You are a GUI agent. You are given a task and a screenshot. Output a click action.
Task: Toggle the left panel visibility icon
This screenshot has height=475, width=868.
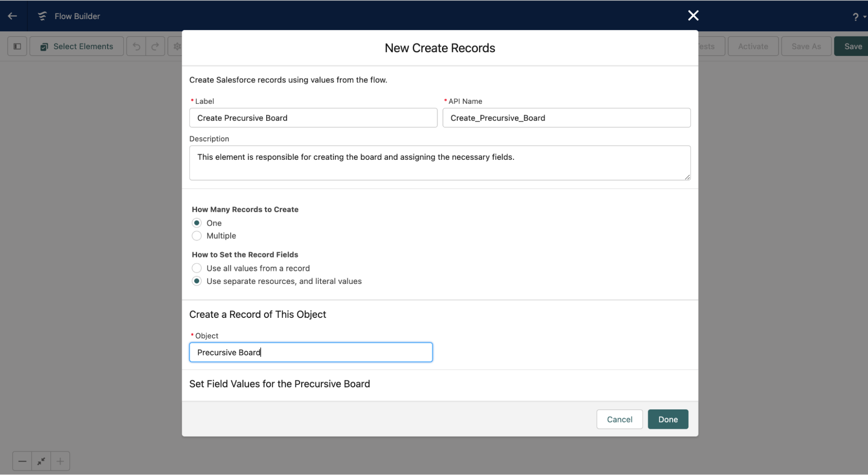[17, 46]
